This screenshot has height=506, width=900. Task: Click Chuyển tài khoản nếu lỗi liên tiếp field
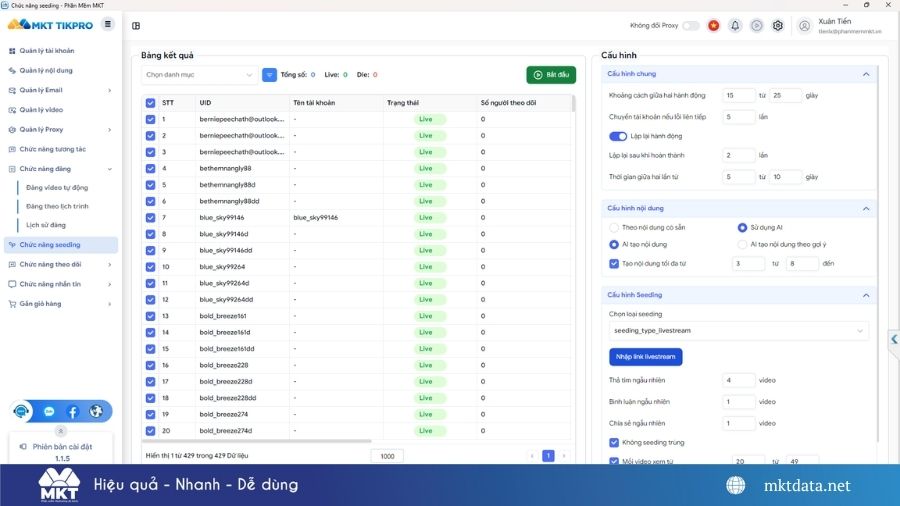tap(738, 117)
